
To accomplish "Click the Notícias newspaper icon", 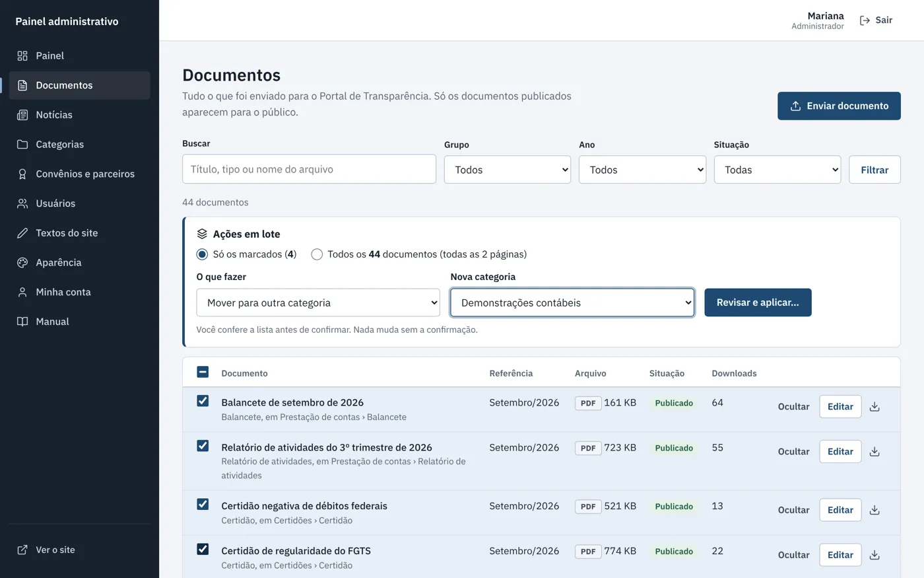I will click(22, 115).
